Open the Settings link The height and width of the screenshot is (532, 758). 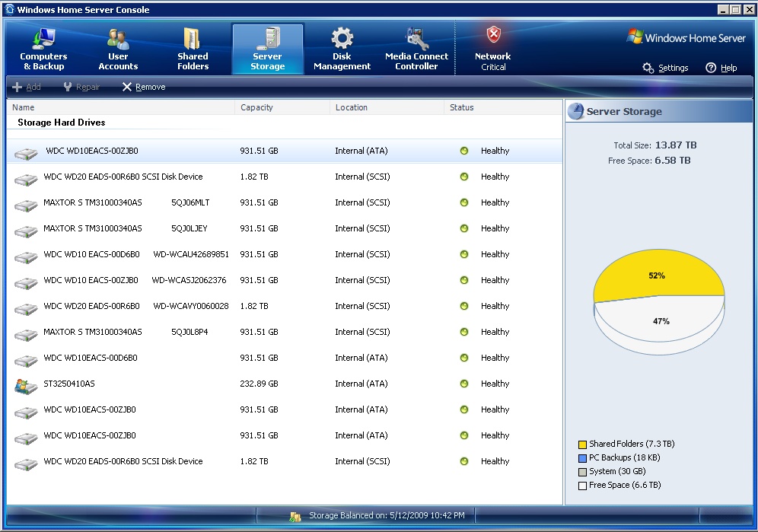click(x=666, y=68)
